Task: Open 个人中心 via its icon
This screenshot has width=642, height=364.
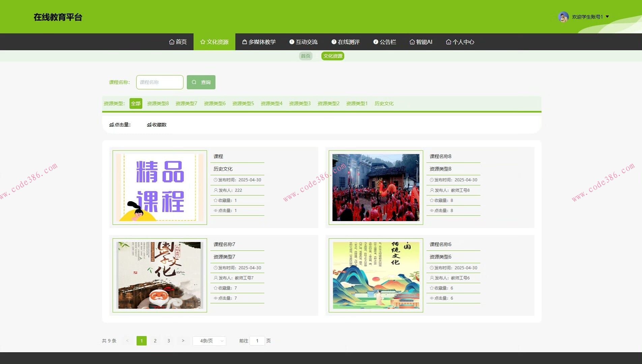Action: 448,42
